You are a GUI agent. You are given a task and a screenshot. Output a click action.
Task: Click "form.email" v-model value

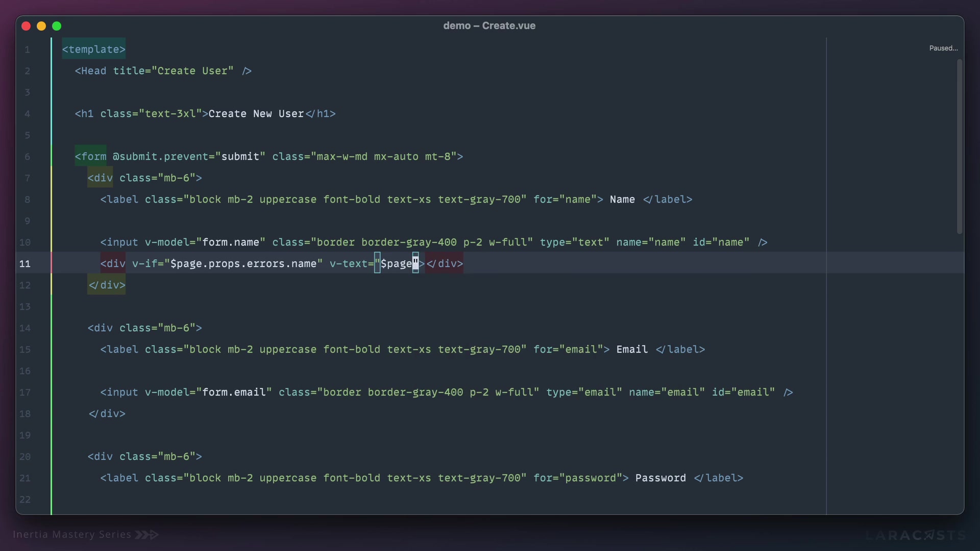coord(234,392)
